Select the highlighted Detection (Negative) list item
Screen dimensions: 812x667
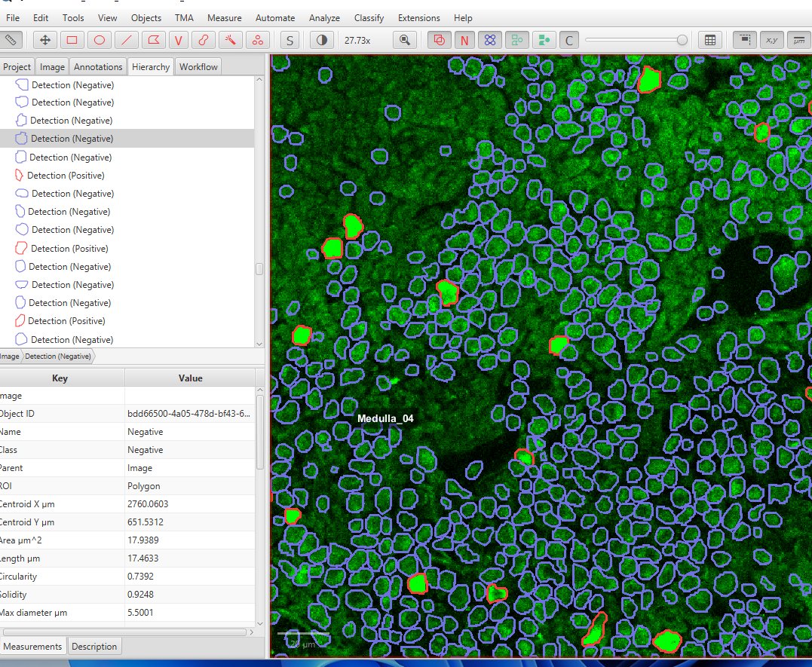click(x=70, y=138)
